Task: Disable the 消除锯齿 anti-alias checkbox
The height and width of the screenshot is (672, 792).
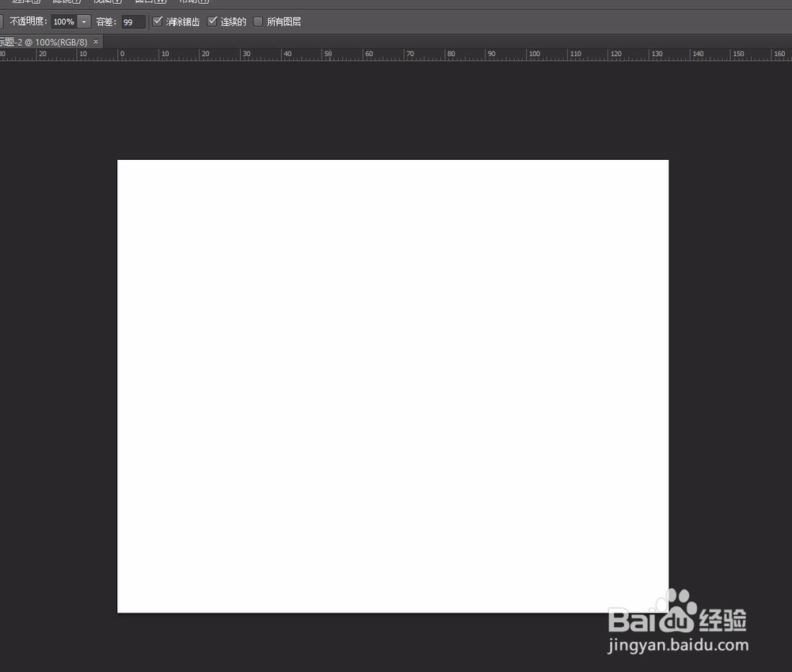Action: coord(158,21)
